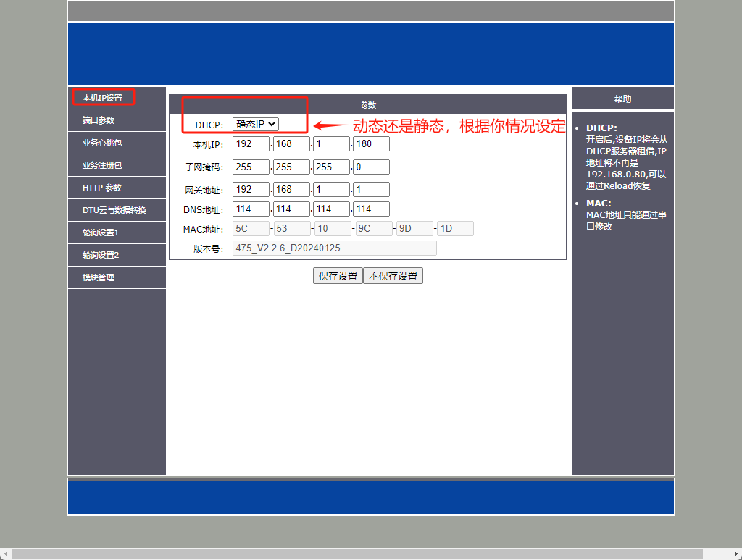Open the 本机IP设置 menu item
Viewport: 742px width, 560px height.
pos(102,98)
